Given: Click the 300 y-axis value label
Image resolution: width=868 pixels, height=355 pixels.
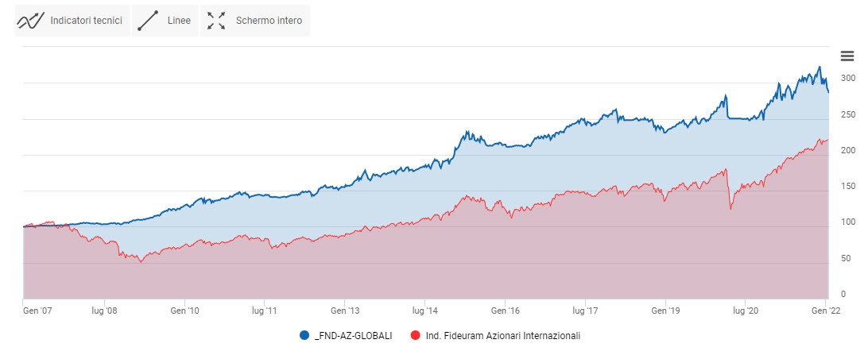Looking at the screenshot, I should point(848,79).
